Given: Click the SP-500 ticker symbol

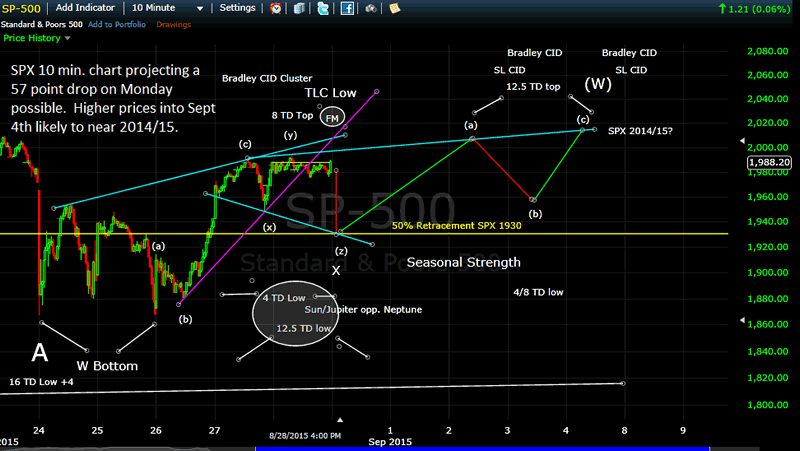Looking at the screenshot, I should (21, 8).
